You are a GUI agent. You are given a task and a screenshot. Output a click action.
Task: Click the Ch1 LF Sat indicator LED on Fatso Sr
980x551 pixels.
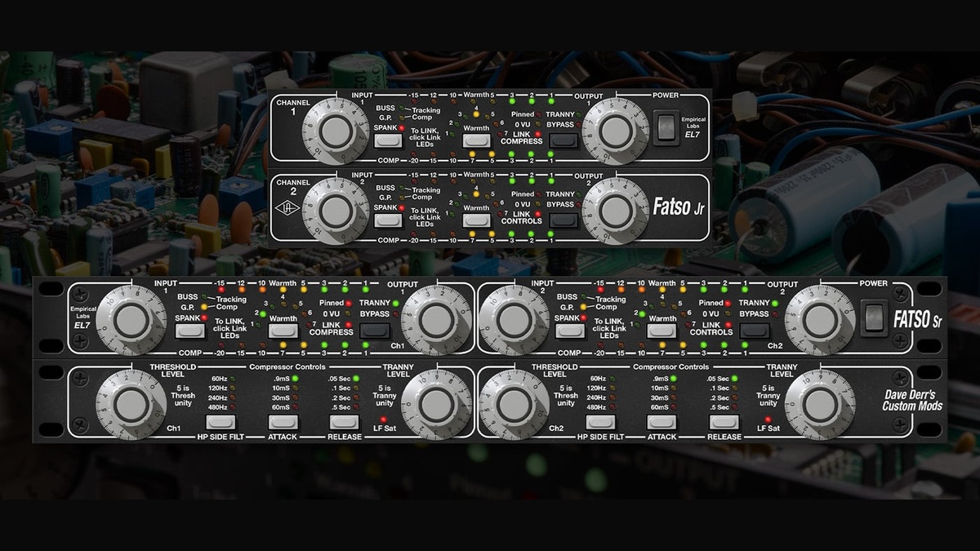tap(384, 419)
